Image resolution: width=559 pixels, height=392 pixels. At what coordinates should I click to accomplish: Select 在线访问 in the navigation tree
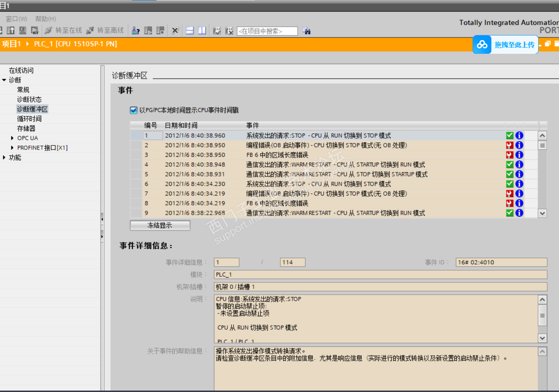(21, 70)
